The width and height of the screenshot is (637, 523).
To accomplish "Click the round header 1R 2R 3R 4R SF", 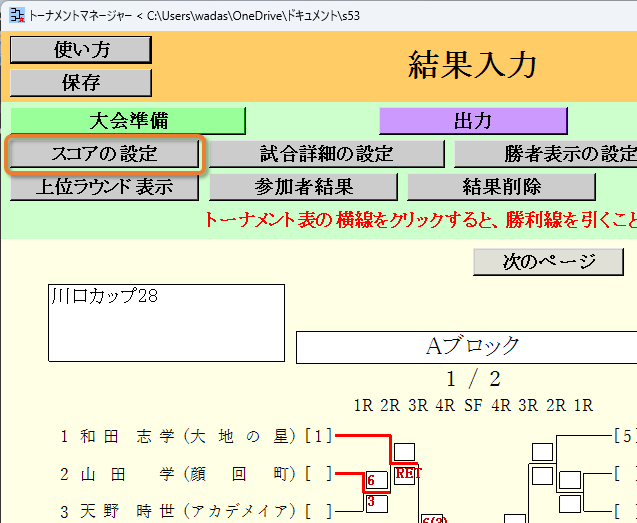I will coord(418,405).
